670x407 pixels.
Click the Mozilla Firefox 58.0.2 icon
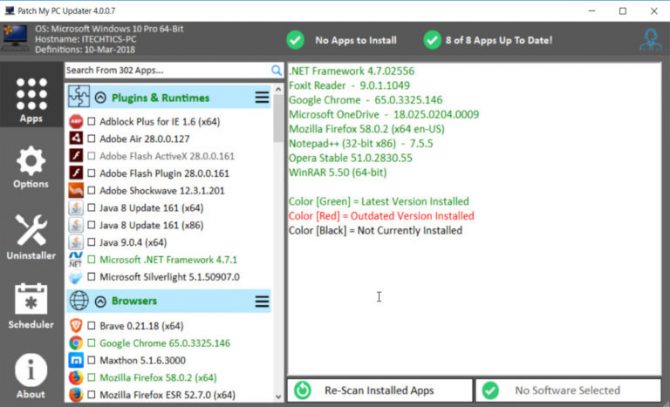pos(76,378)
